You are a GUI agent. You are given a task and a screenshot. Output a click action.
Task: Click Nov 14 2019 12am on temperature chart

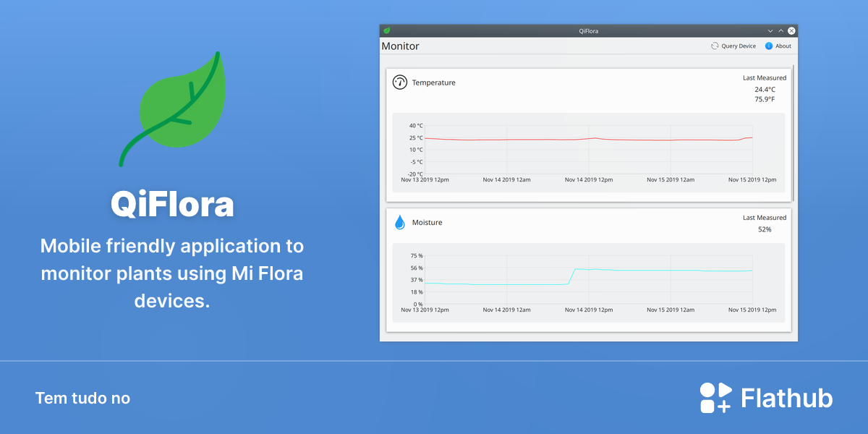tap(507, 179)
